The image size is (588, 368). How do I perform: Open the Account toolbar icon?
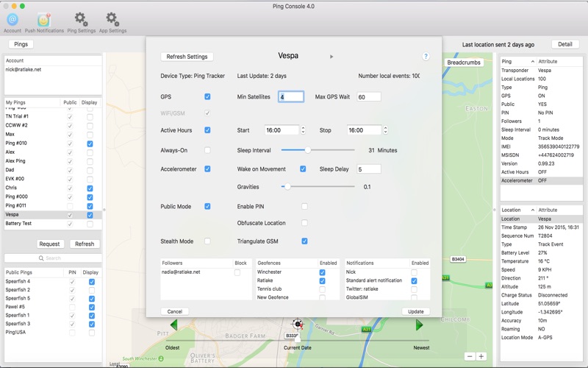(x=12, y=19)
